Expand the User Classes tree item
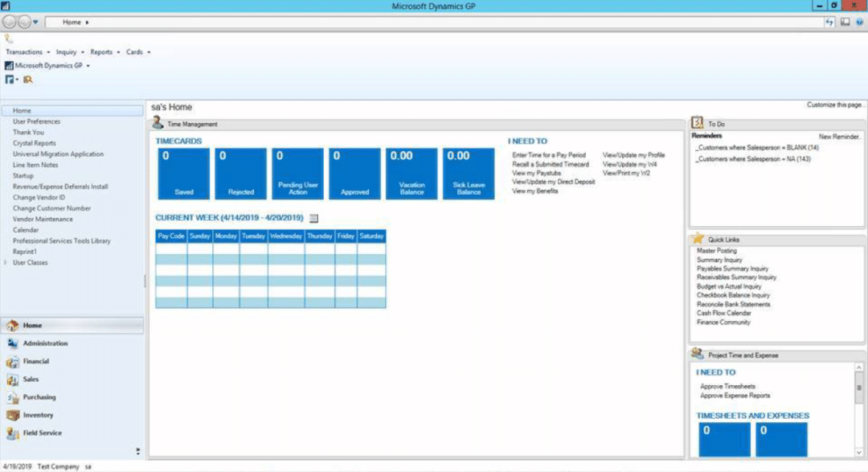The height and width of the screenshot is (472, 868). click(x=5, y=262)
